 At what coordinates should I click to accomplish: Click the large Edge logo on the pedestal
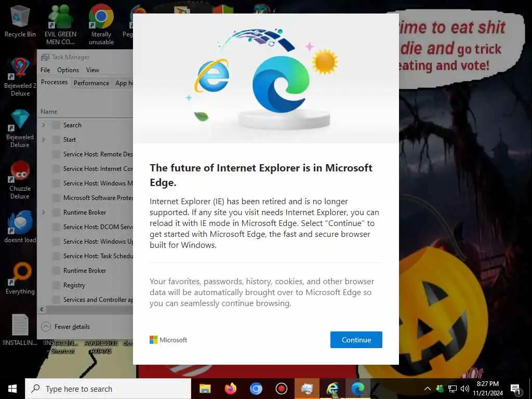click(281, 84)
